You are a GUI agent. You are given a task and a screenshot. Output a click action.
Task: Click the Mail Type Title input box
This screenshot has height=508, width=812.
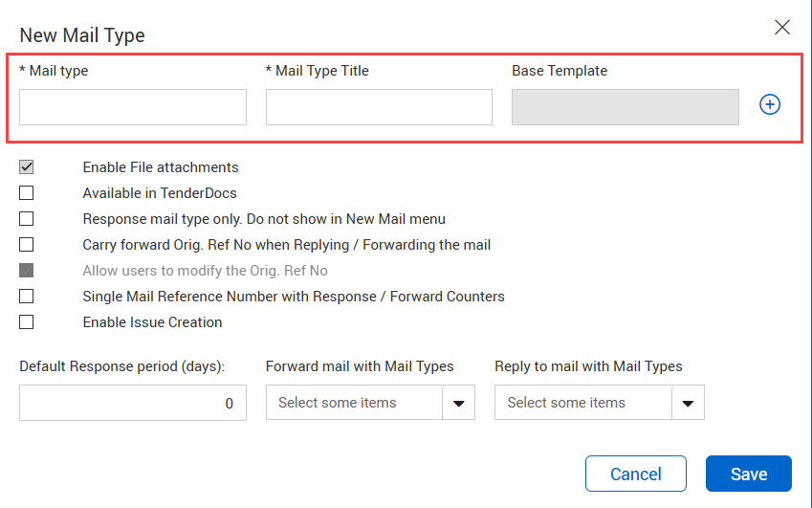(x=379, y=107)
